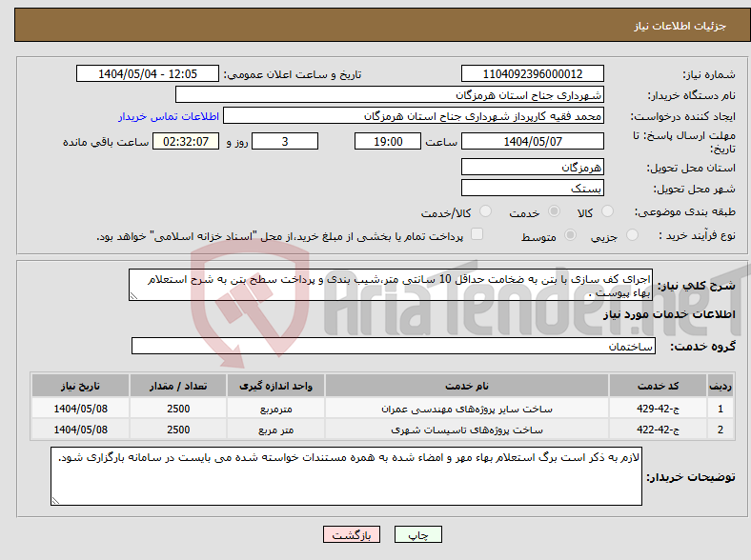Click the چاپ print button

point(418,534)
